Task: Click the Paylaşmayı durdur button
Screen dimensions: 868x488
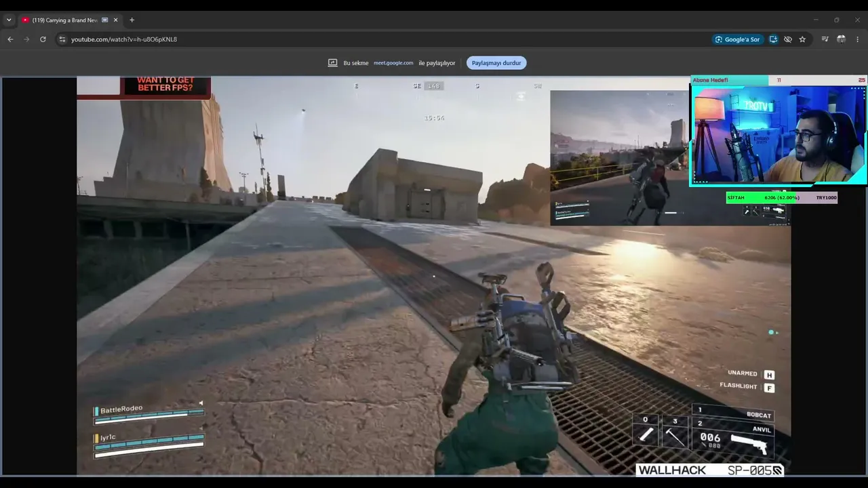Action: 496,63
